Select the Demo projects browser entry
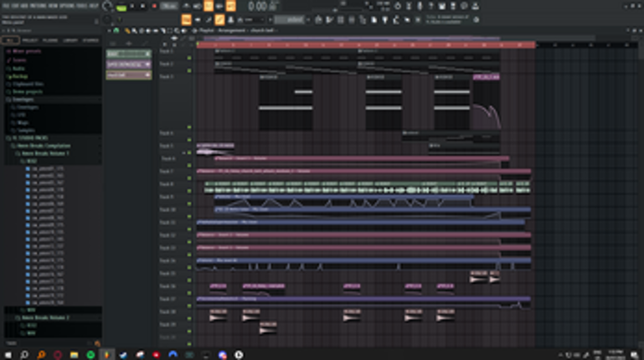 point(28,92)
